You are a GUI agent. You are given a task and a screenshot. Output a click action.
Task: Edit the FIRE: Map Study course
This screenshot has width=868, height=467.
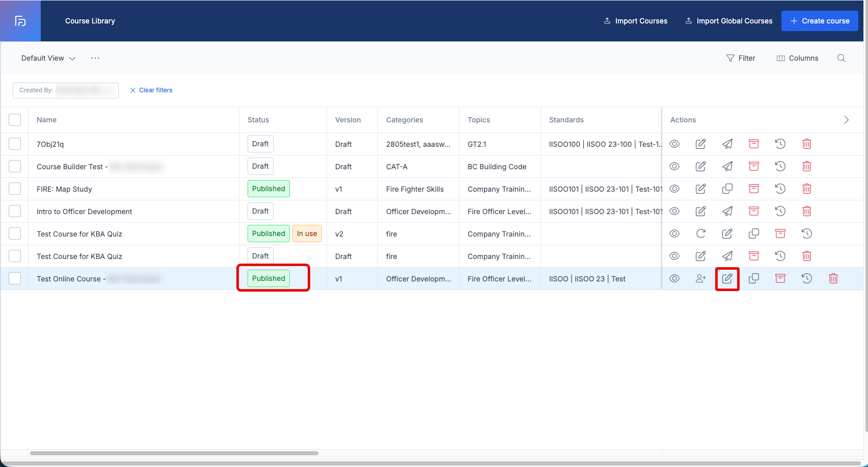tap(701, 189)
